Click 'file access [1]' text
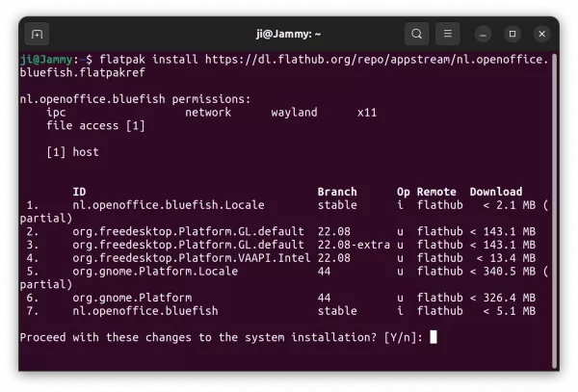 pos(95,126)
